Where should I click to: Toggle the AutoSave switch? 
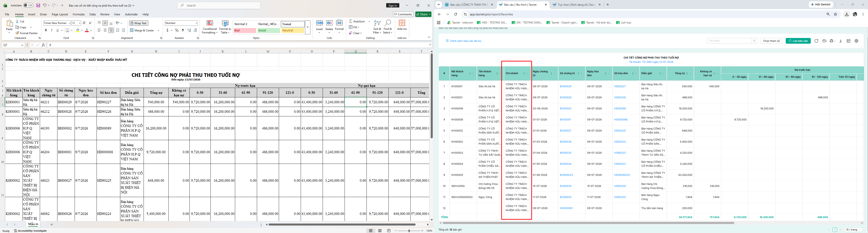pyautogui.click(x=28, y=5)
